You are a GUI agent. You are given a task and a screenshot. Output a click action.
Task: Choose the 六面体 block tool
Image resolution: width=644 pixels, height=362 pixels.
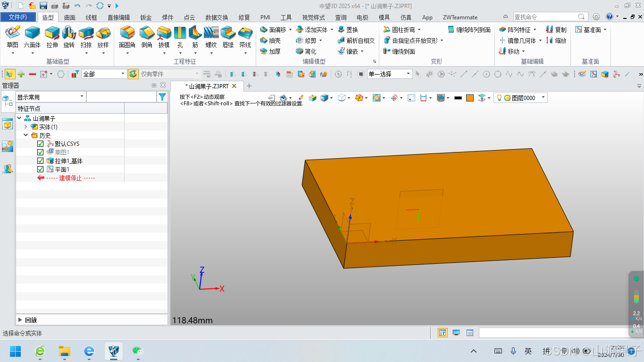coord(32,37)
